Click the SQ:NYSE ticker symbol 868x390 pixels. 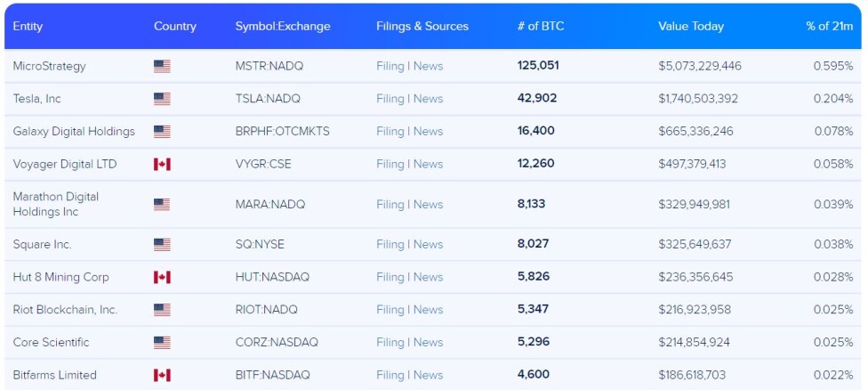[260, 244]
